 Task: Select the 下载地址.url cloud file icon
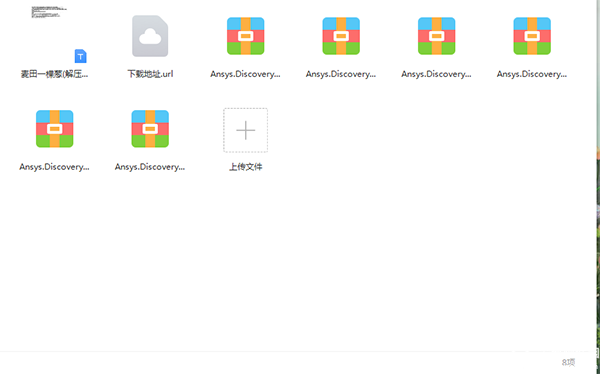click(150, 36)
